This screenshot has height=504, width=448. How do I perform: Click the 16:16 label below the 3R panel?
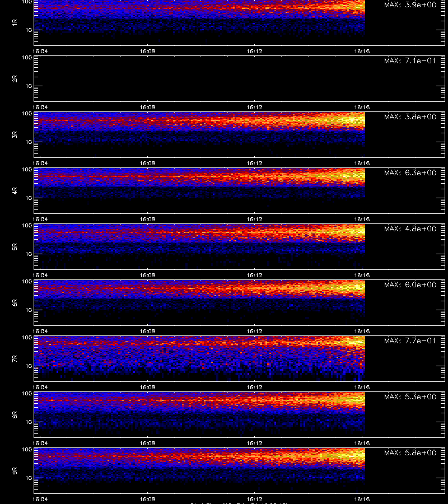pyautogui.click(x=362, y=163)
